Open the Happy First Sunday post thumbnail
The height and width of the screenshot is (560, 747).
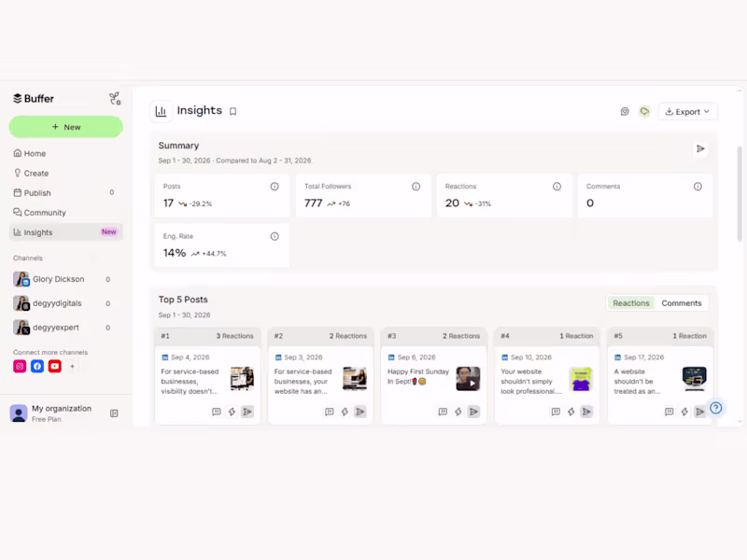coord(468,379)
